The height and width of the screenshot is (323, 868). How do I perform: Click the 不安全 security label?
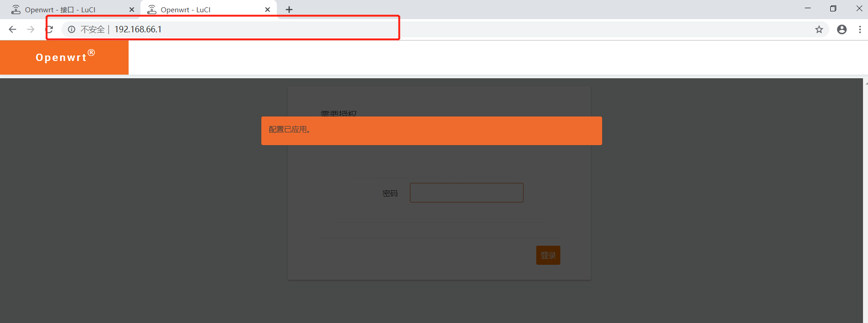[93, 30]
